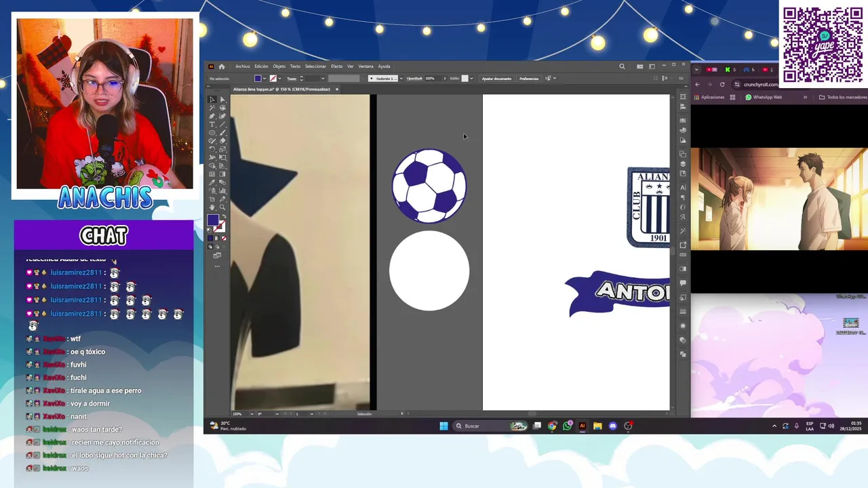Open the WhatsApp Web bookmark in browser

[764, 97]
